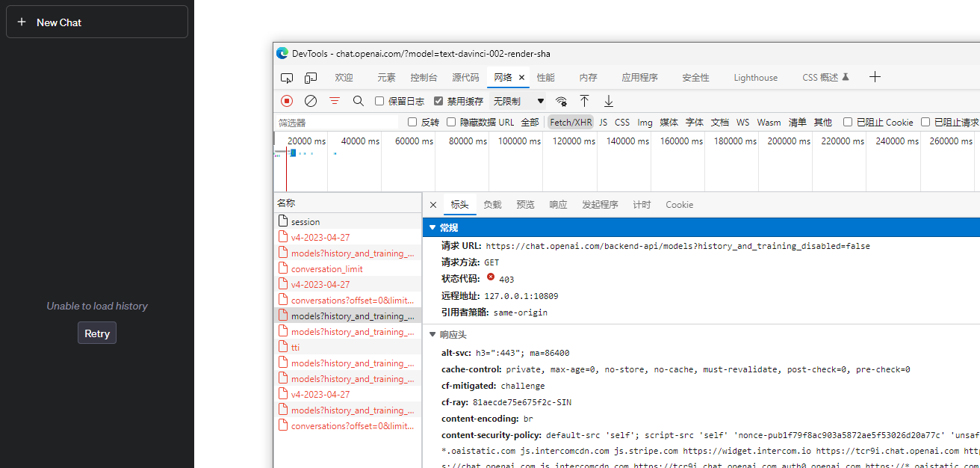Click the inspect element picker icon
The width and height of the screenshot is (980, 468).
click(x=287, y=78)
